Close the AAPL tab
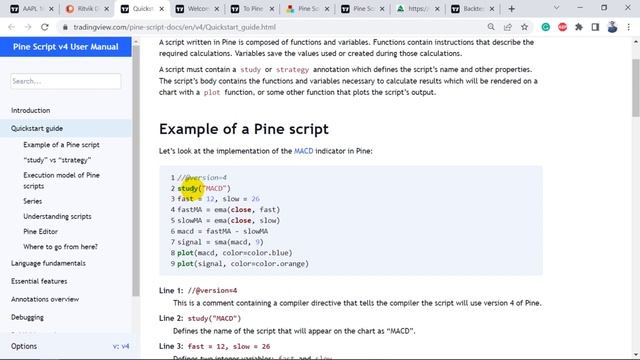The width and height of the screenshot is (640, 360). 51,9
